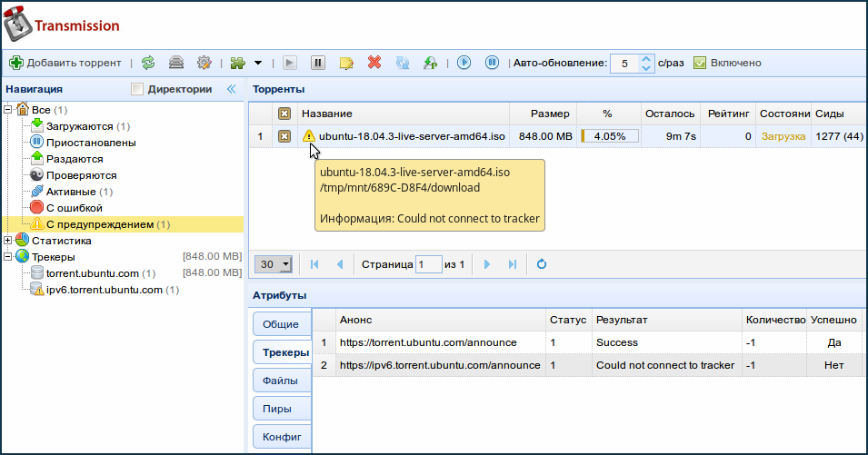Collapse the Трекеры tree node
The image size is (868, 455).
pyautogui.click(x=8, y=256)
